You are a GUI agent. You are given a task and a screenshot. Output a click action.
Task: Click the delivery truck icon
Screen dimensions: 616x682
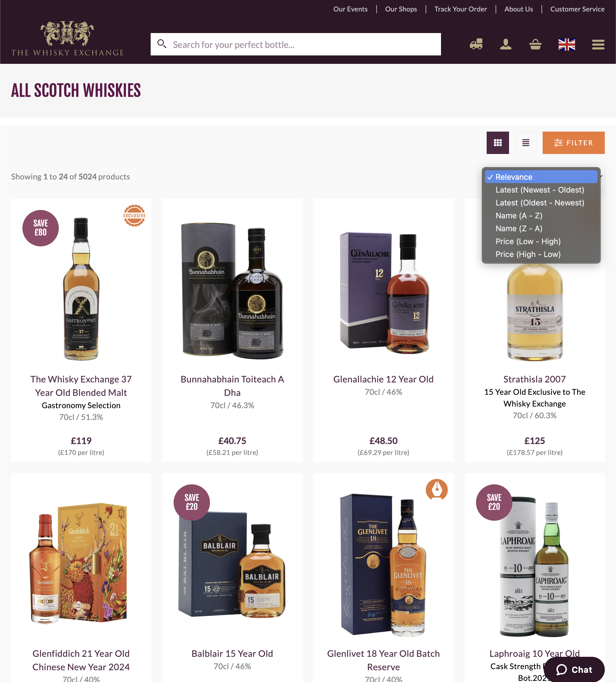476,44
